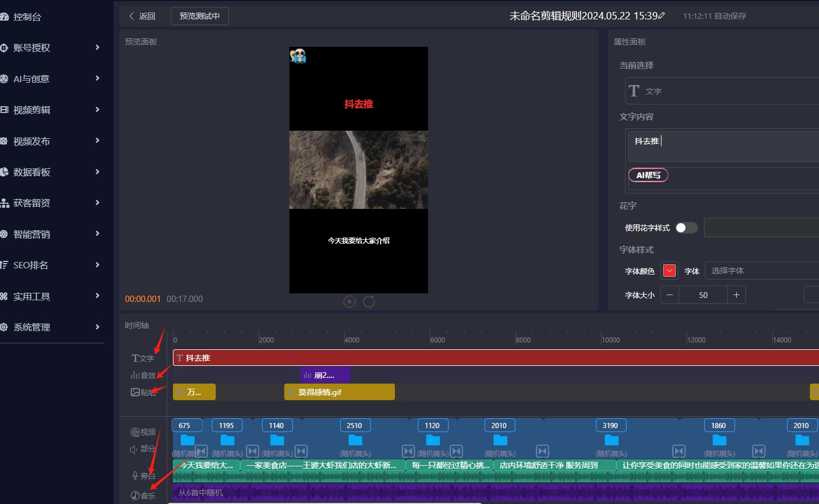Click the 返回 back button
This screenshot has width=819, height=504.
coord(142,16)
